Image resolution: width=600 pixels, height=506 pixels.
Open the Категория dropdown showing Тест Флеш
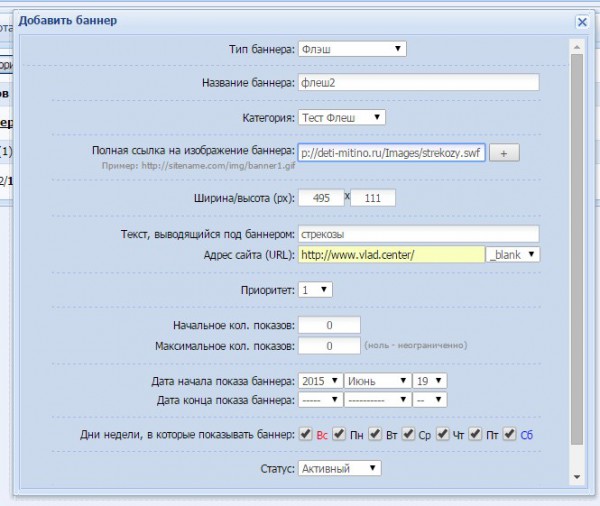pyautogui.click(x=342, y=118)
